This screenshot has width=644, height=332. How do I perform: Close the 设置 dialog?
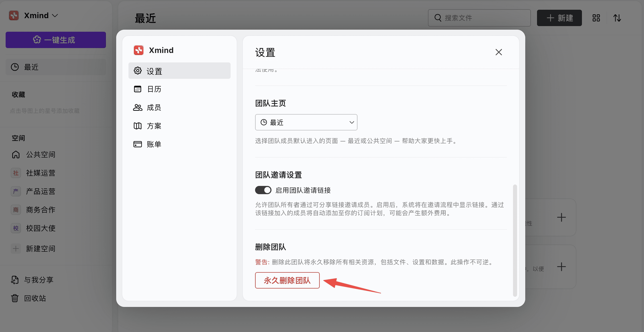tap(498, 52)
